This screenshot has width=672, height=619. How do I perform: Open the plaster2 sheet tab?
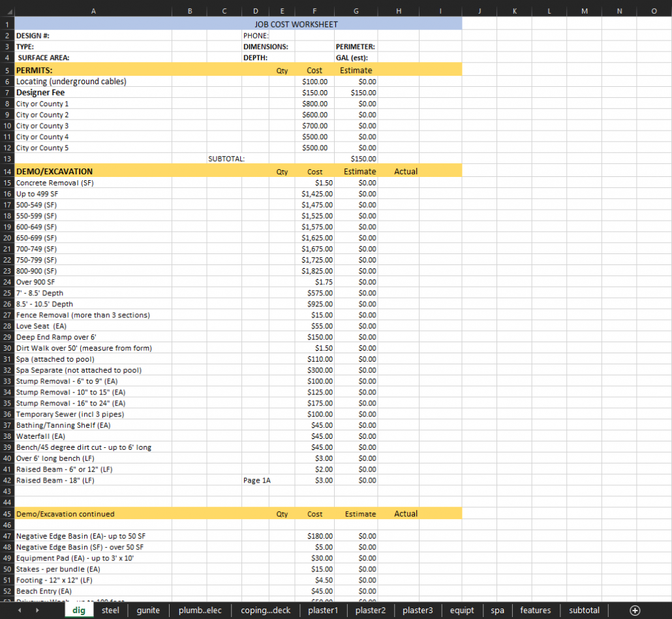[371, 611]
